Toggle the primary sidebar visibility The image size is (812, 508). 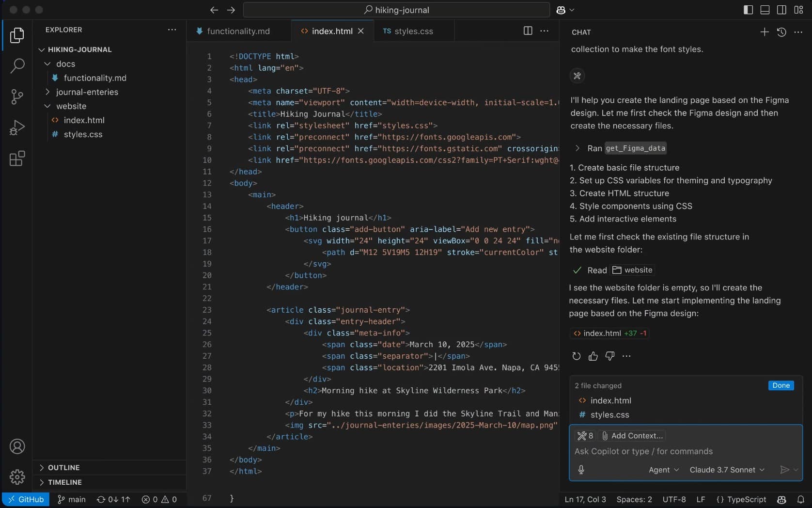click(748, 10)
